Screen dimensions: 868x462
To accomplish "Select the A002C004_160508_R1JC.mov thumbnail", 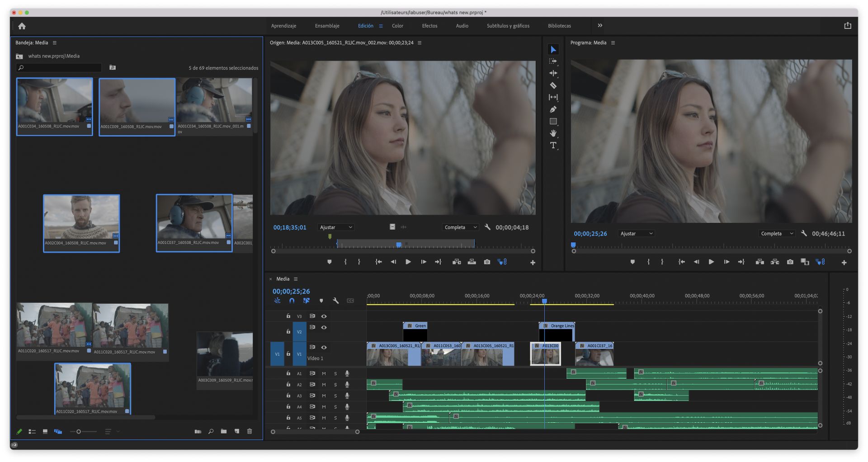I will [x=81, y=218].
